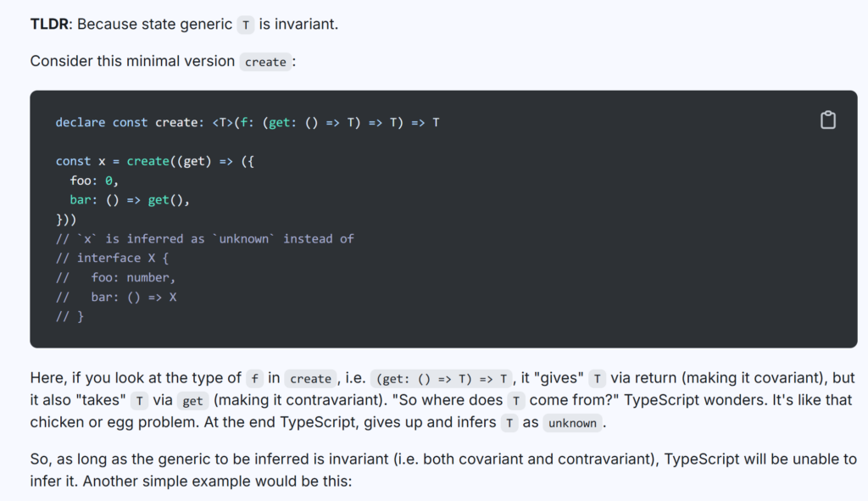Click the '// foo: number,' comment line
Screen dimensions: 868x501
point(115,277)
